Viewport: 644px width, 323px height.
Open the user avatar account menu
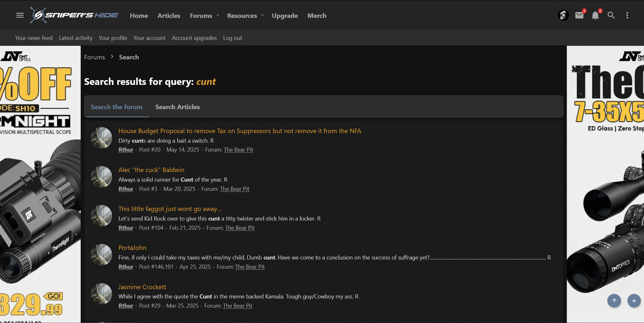pos(563,15)
